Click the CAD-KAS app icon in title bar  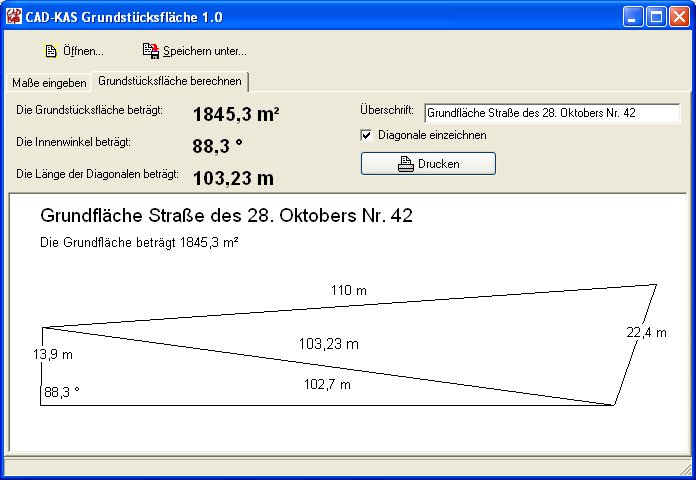coord(15,17)
